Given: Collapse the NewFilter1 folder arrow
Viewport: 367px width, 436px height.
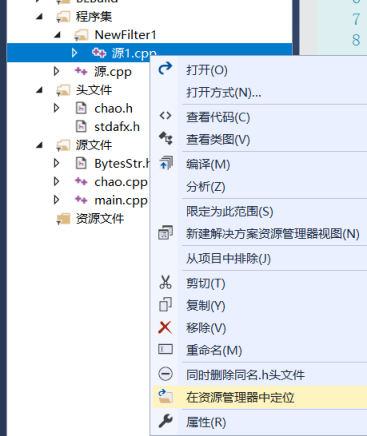Looking at the screenshot, I should click(57, 34).
